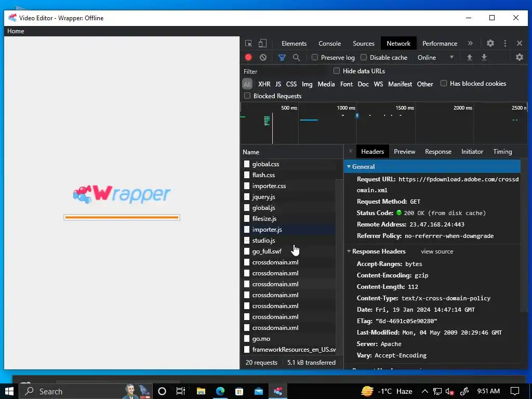Select the go_full.swf request row
Image resolution: width=532 pixels, height=399 pixels.
288,251
